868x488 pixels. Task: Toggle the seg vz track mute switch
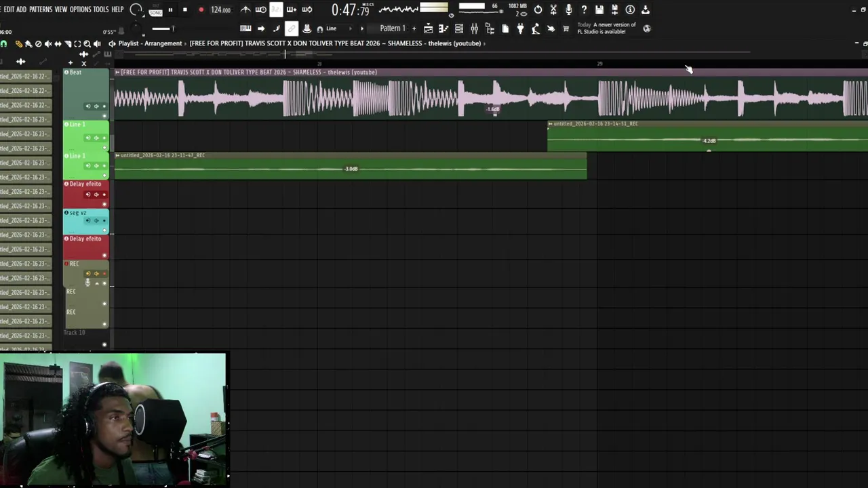pos(104,230)
